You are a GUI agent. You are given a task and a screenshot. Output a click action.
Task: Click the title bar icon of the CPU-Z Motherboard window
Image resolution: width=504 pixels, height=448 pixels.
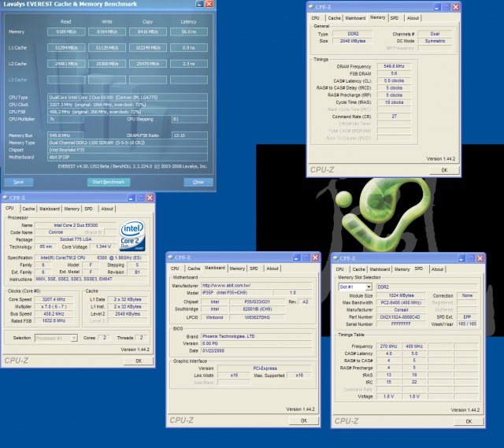tap(171, 257)
